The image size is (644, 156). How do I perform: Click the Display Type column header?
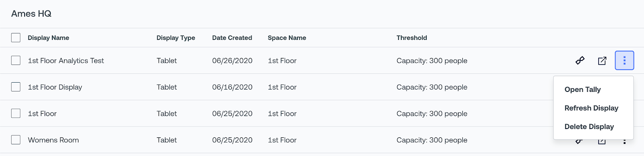175,38
